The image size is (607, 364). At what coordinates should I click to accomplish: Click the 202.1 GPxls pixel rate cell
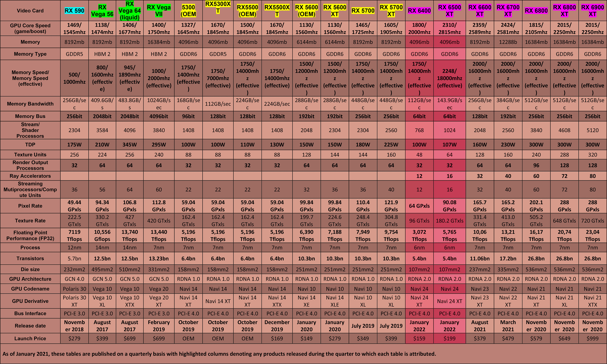click(536, 206)
